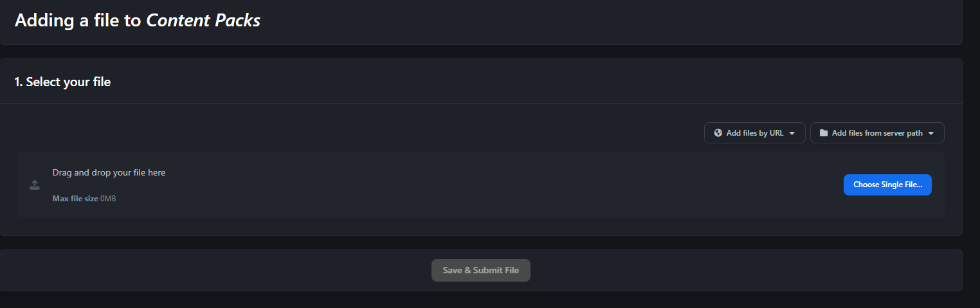This screenshot has width=980, height=308.
Task: Click the '1. Select your file' section header
Action: coord(62,82)
